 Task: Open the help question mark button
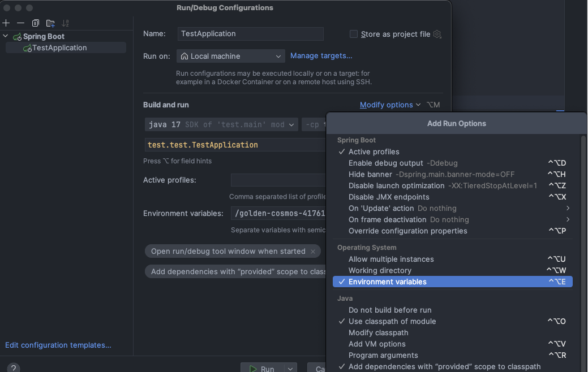(x=13, y=368)
